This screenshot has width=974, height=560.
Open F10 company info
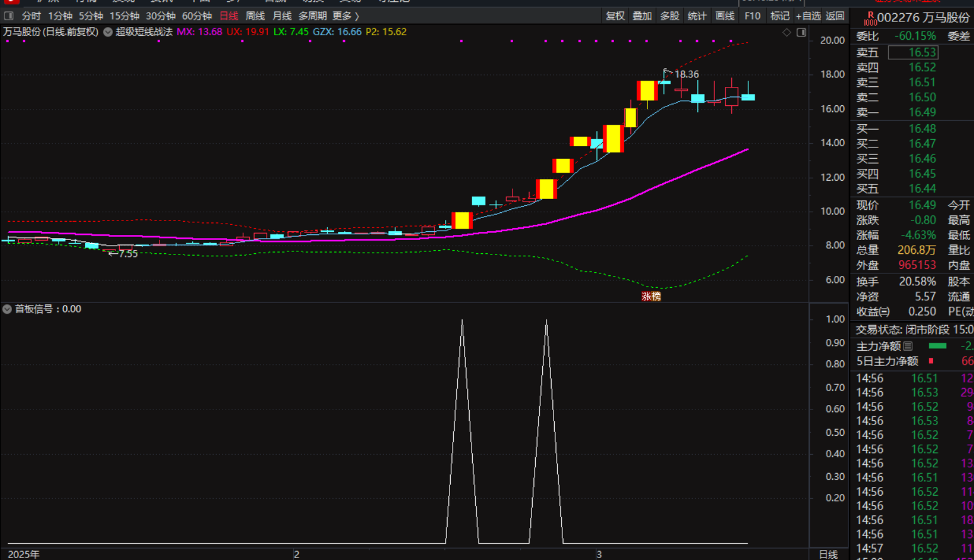click(x=752, y=16)
